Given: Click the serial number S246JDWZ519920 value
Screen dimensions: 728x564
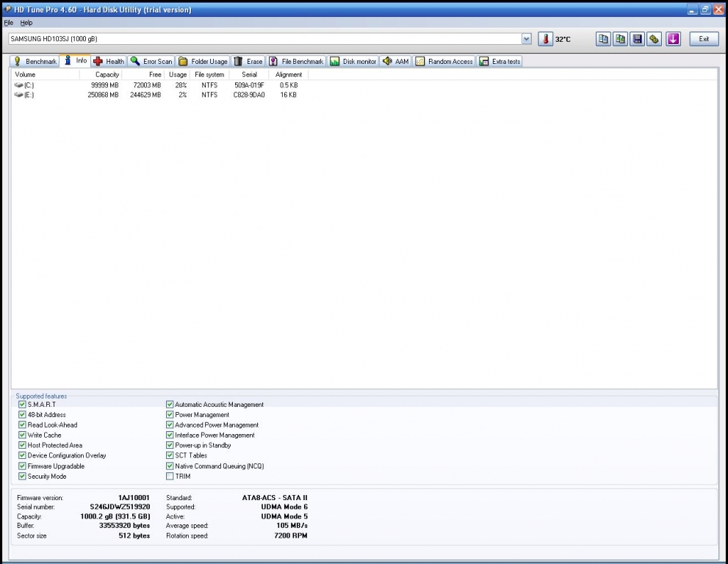Looking at the screenshot, I should click(x=120, y=507).
